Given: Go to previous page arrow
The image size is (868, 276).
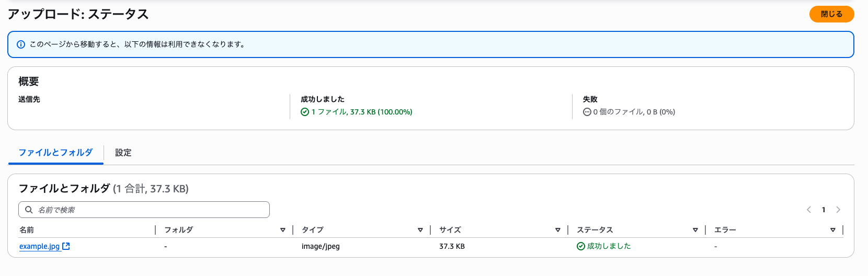Looking at the screenshot, I should [809, 210].
